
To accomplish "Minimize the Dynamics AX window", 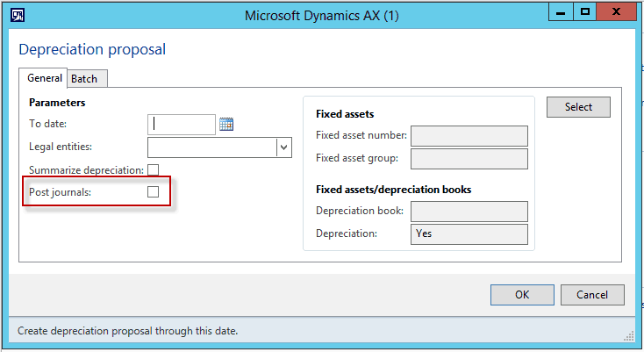I will [561, 12].
